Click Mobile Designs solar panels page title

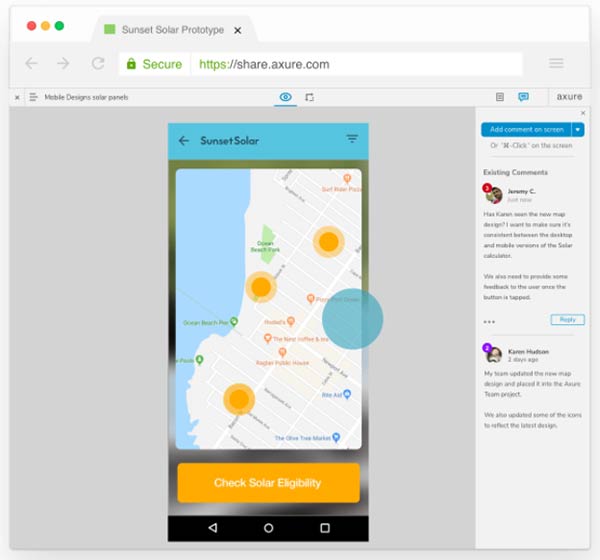pyautogui.click(x=86, y=97)
